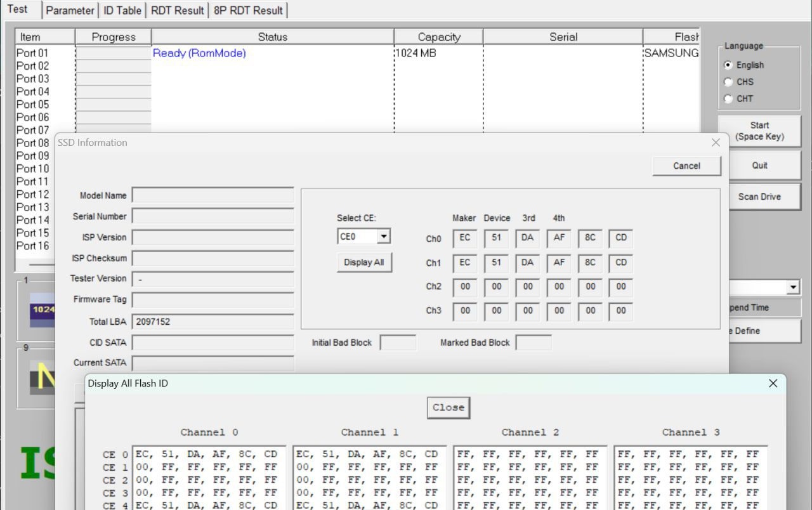Click the Port 01 progress bar
Viewport: 812px width, 510px height.
point(114,53)
